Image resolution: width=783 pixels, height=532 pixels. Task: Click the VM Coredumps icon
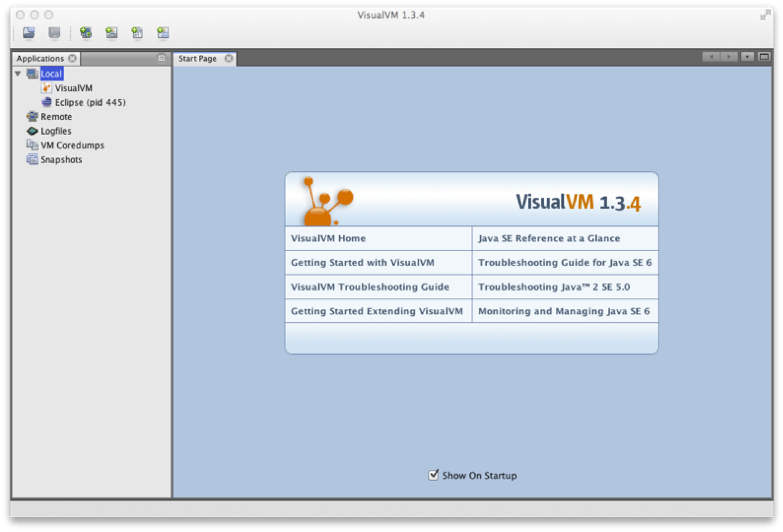click(x=33, y=145)
